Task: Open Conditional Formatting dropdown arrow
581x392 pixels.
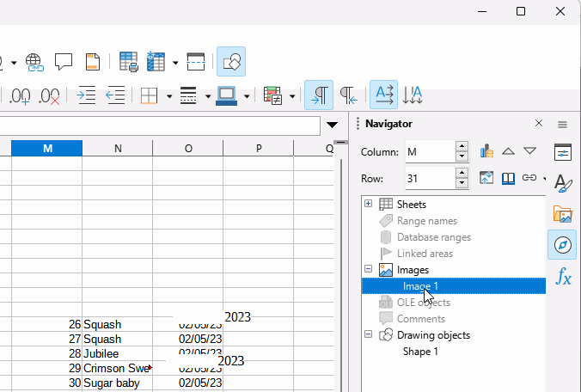Action: (292, 96)
